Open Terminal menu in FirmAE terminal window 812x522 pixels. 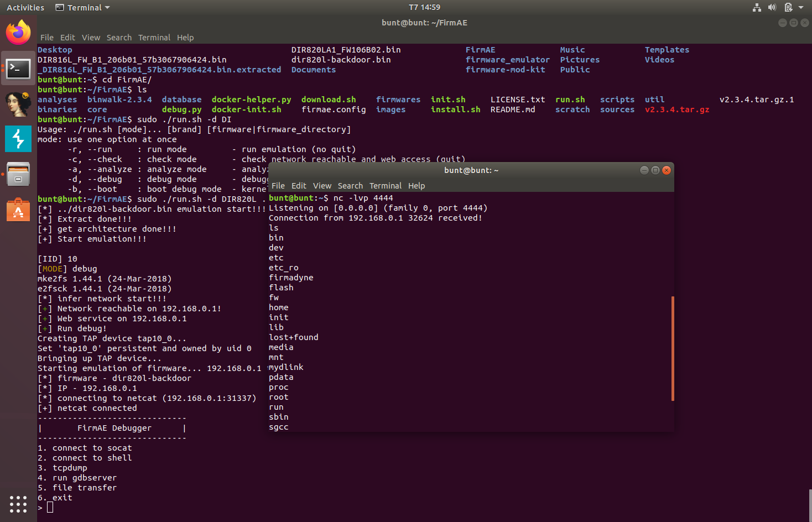(154, 38)
